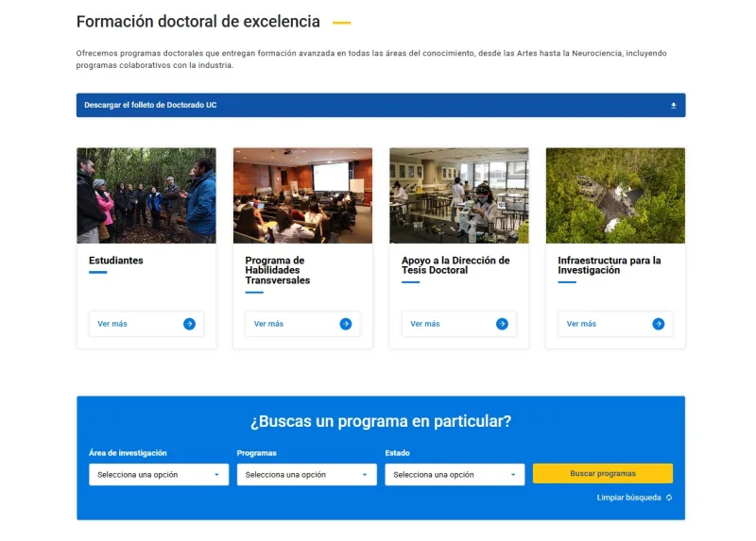Open Ver más for Estudiantes
756x541 pixels.
coord(146,324)
